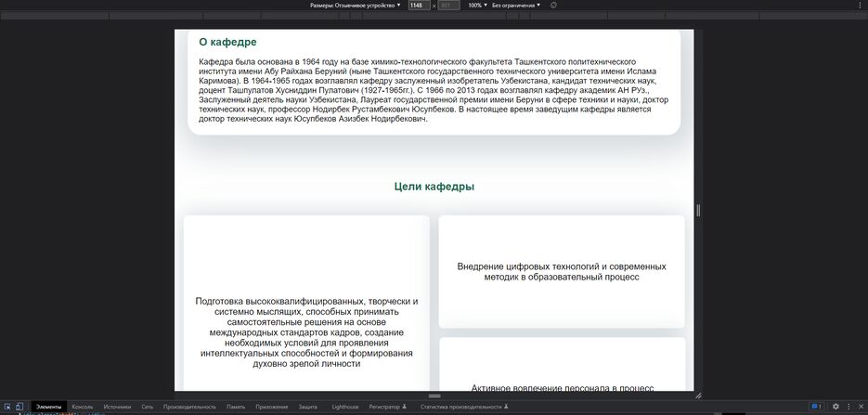Switch to the Lighthouse tab
Viewport: 868px width, 415px height.
[x=345, y=407]
